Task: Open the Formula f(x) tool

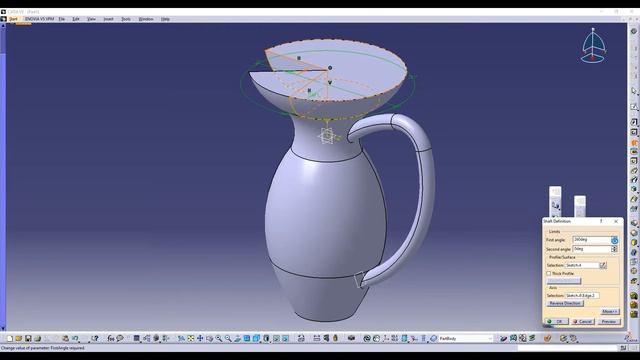Action: click(x=111, y=338)
